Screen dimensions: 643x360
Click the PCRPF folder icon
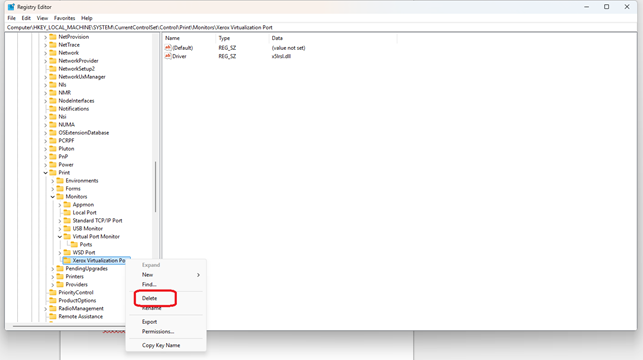pos(53,141)
